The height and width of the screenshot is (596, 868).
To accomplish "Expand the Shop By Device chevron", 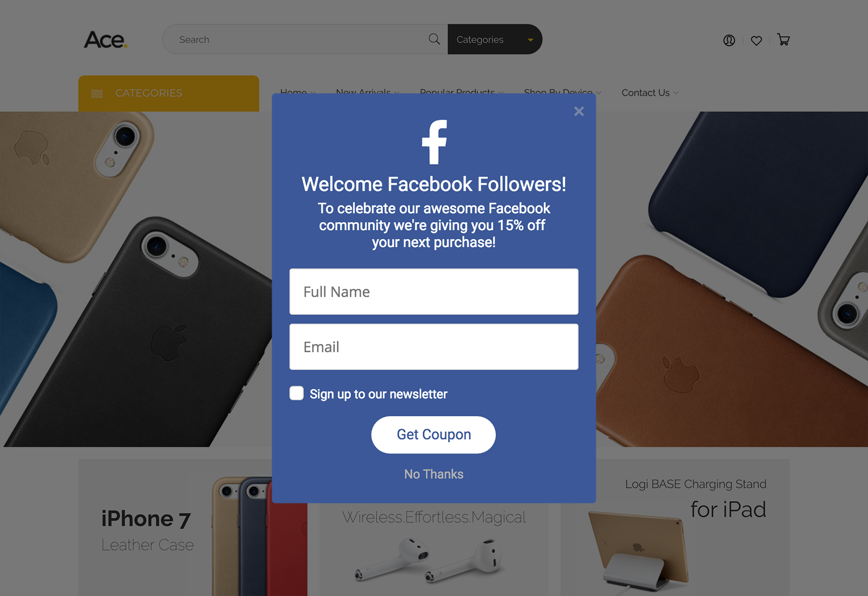I will pos(599,93).
